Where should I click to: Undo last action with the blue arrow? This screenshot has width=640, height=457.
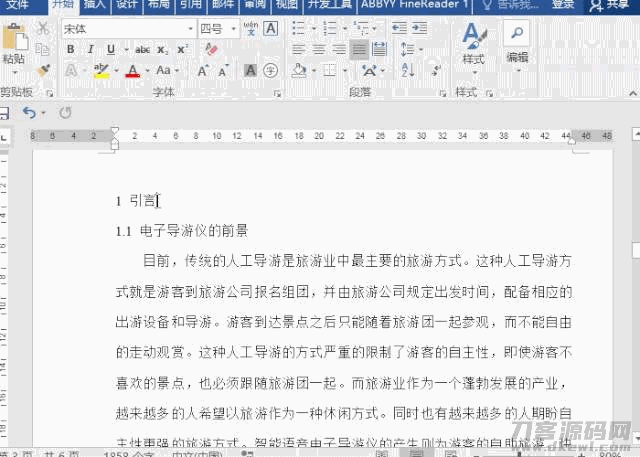click(x=29, y=112)
